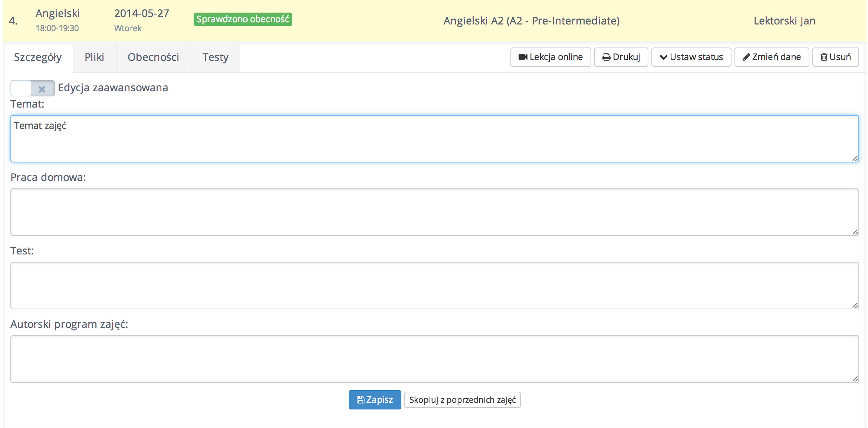Select the Testy tab

[x=215, y=57]
